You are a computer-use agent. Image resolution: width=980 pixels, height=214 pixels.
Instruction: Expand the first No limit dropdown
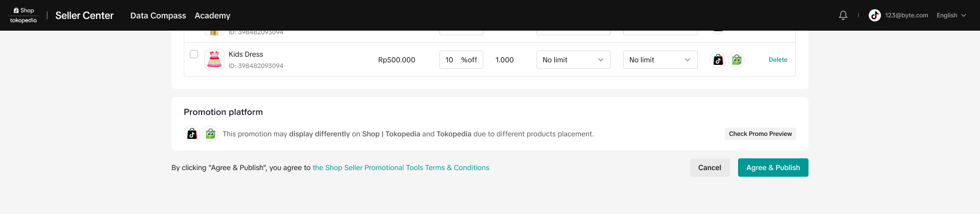tap(573, 60)
